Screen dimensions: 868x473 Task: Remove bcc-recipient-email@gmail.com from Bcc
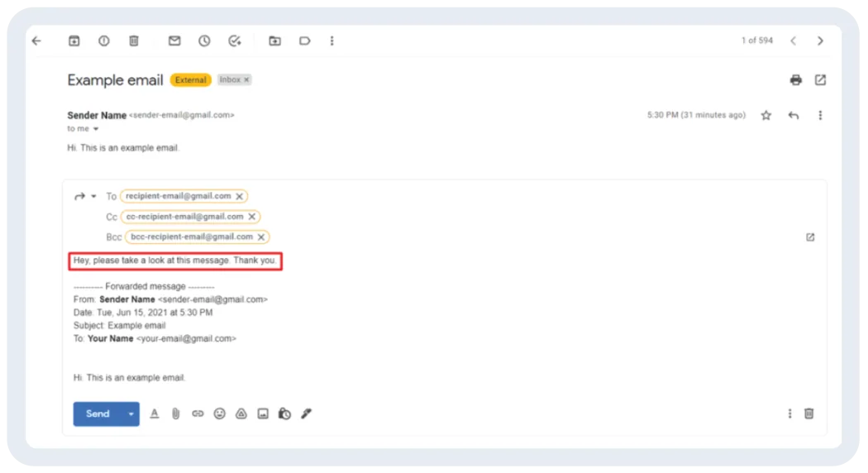261,237
